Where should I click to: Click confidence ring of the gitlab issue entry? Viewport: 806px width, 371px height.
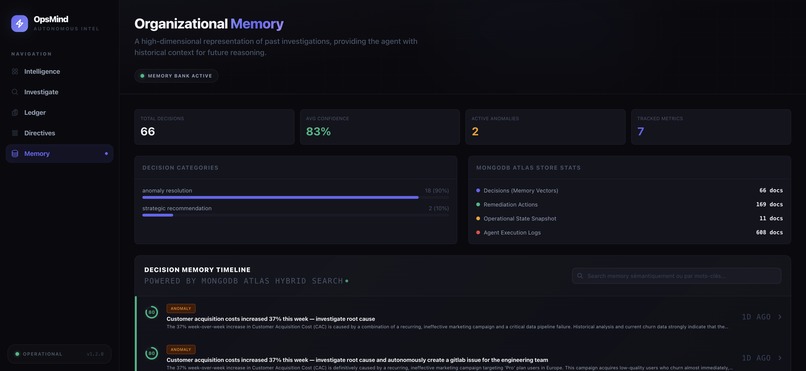click(151, 353)
